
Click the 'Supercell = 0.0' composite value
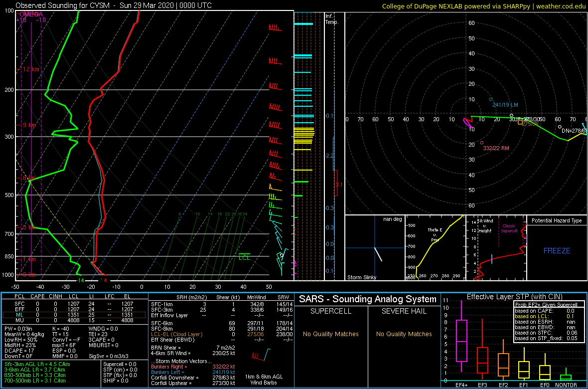pyautogui.click(x=120, y=364)
